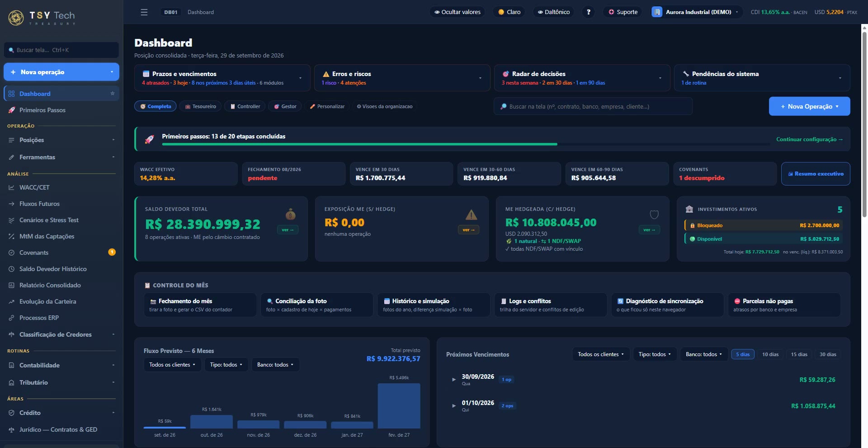The height and width of the screenshot is (448, 868).
Task: Click the blue Nova Operação button at right
Action: pyautogui.click(x=809, y=106)
